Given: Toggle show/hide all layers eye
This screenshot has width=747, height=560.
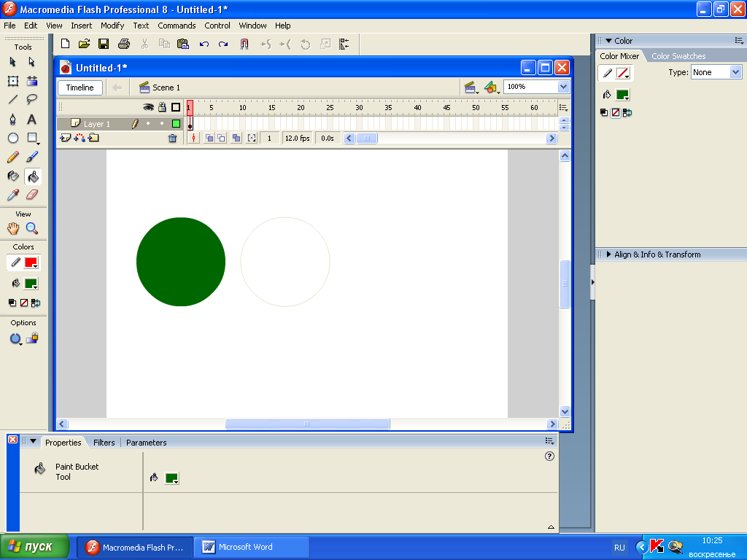Looking at the screenshot, I should tap(149, 108).
